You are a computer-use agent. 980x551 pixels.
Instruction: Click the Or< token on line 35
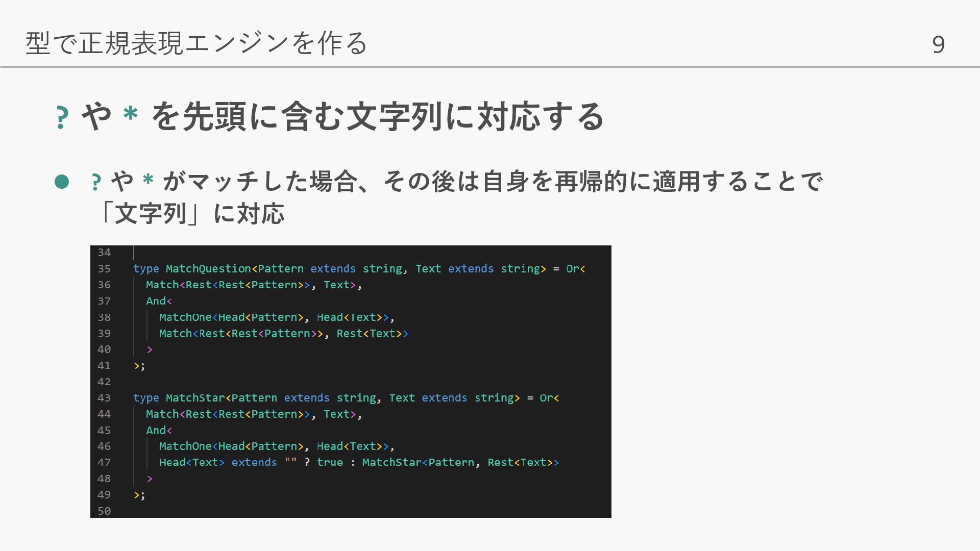click(575, 269)
